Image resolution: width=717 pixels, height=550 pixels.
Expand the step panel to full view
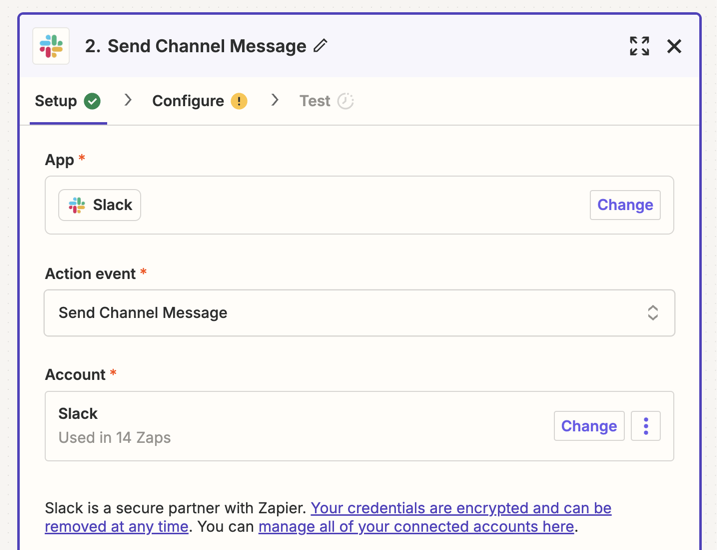click(x=639, y=46)
